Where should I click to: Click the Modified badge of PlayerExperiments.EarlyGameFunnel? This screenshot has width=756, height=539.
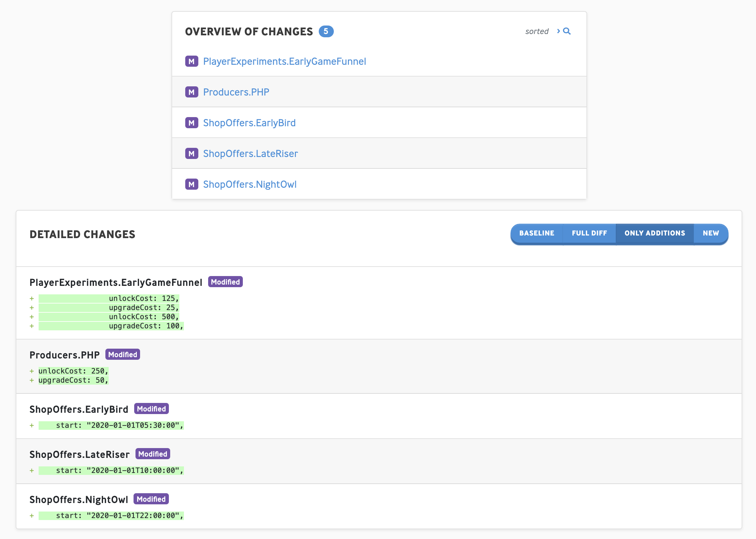[x=225, y=282]
